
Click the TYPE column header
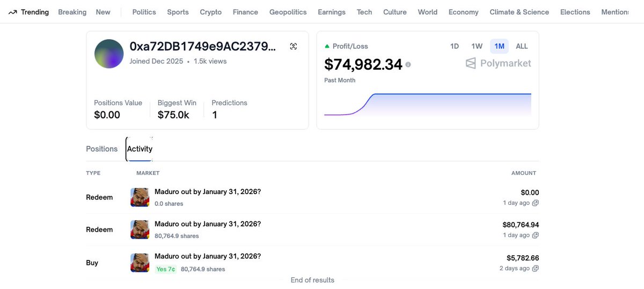coord(93,173)
